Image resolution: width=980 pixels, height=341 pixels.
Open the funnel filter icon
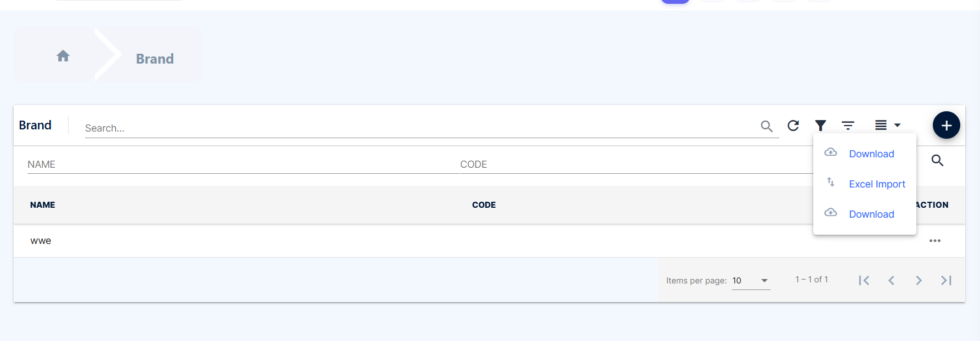pyautogui.click(x=820, y=126)
